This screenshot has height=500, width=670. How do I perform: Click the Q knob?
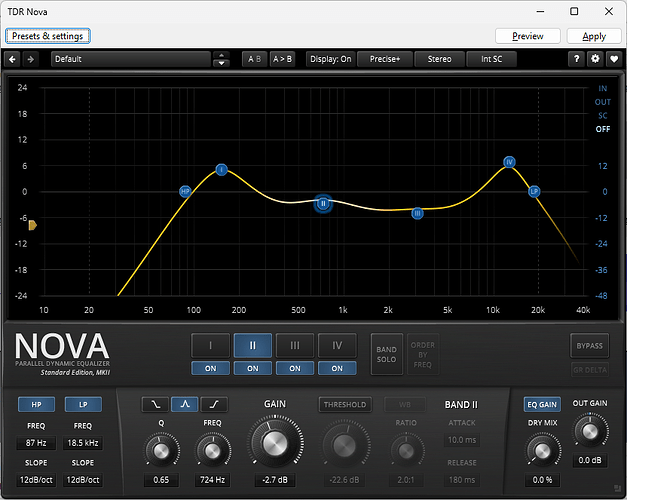tap(161, 451)
